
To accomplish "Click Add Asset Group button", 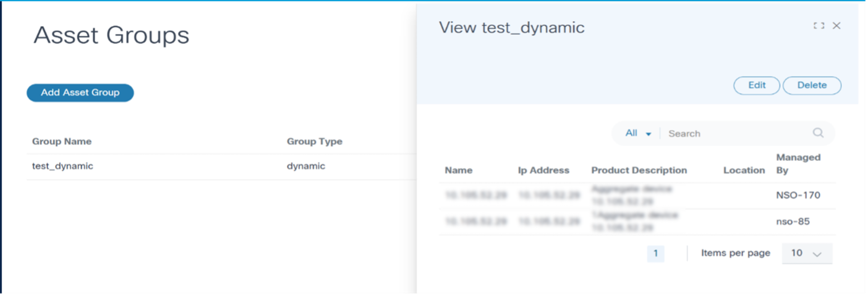I will (x=80, y=93).
